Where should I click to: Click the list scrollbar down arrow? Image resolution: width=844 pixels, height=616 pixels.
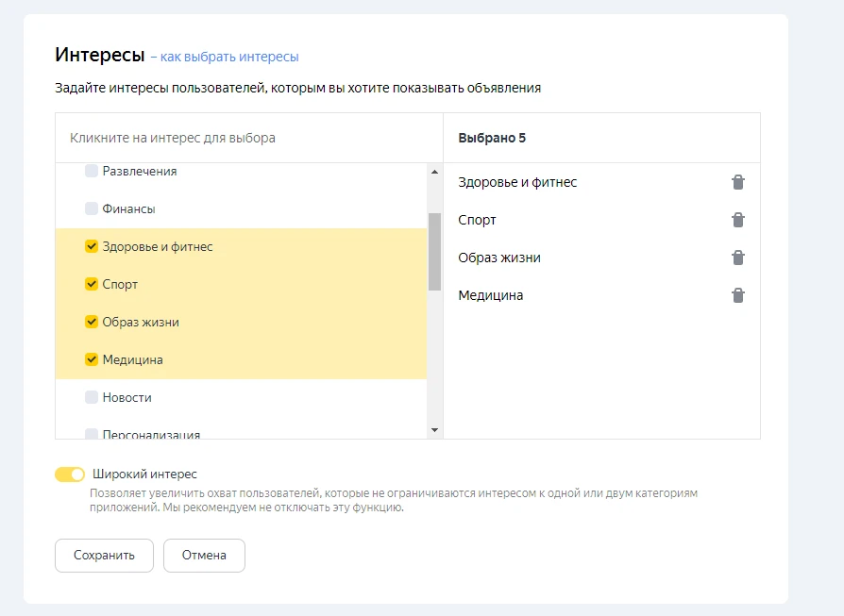pyautogui.click(x=435, y=430)
